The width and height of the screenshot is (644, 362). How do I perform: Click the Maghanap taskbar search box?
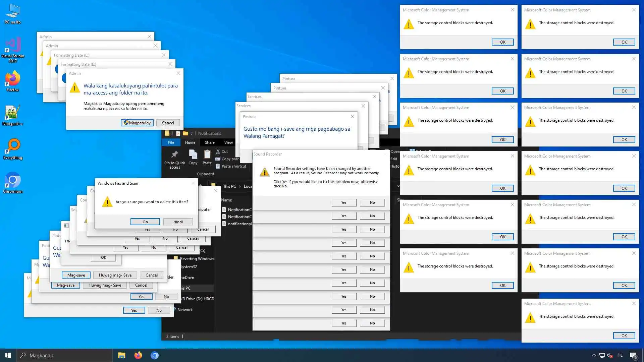point(64,355)
